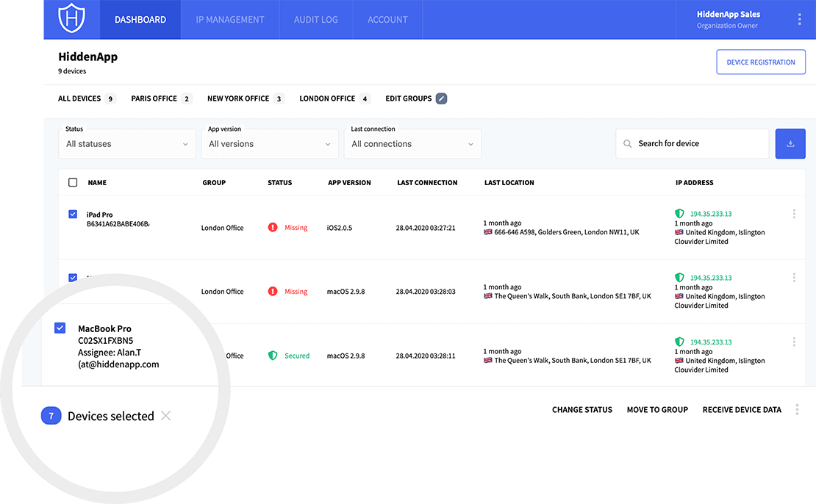816x504 pixels.
Task: Open the Audit Log tab
Action: point(316,20)
